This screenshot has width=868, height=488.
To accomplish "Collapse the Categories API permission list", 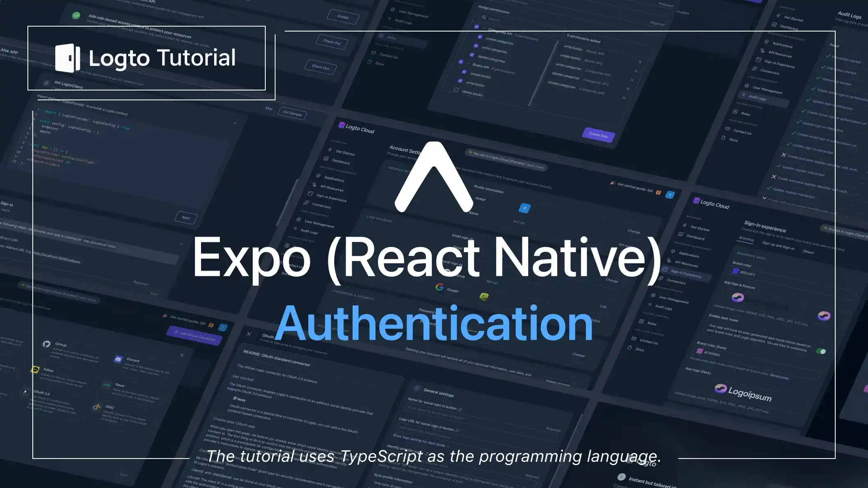I will [x=484, y=28].
